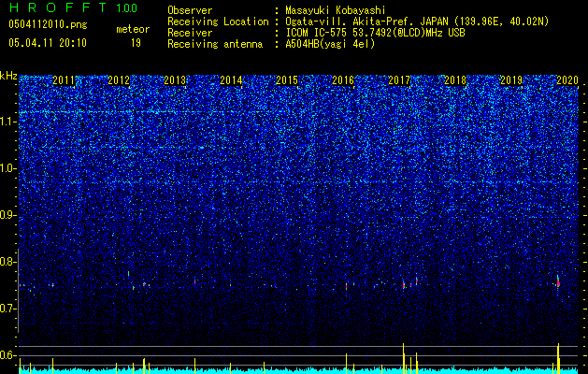
Task: Click the strong red meteor echo near 2020
Action: click(x=558, y=283)
